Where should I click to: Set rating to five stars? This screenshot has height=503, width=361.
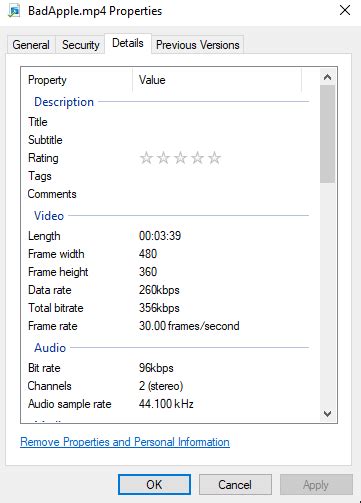point(214,158)
